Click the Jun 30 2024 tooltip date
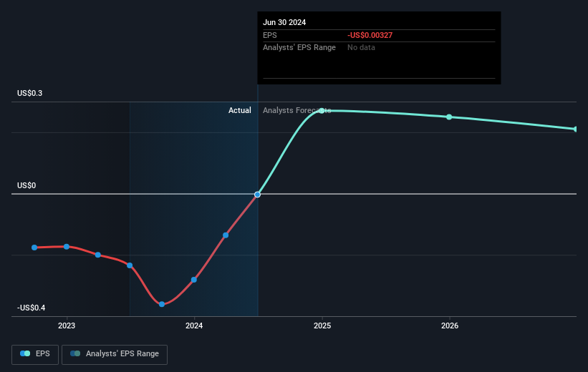The image size is (588, 372). tap(284, 22)
